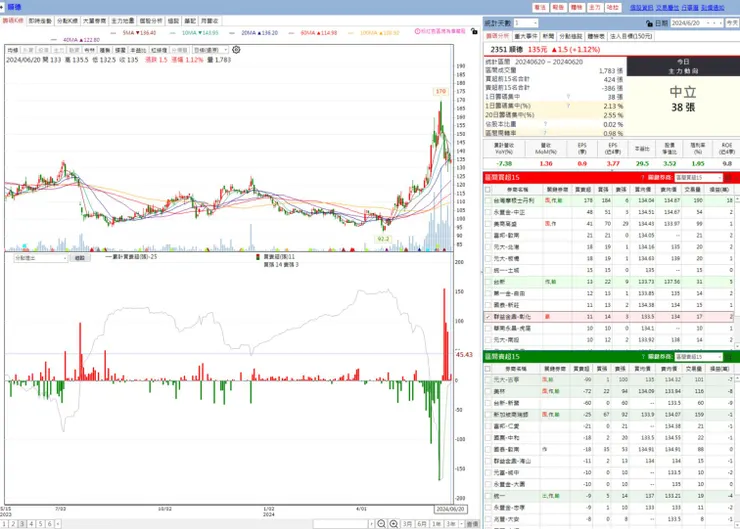The width and height of the screenshot is (740, 529).
Task: Click the 今天 button
Action: coord(732,23)
